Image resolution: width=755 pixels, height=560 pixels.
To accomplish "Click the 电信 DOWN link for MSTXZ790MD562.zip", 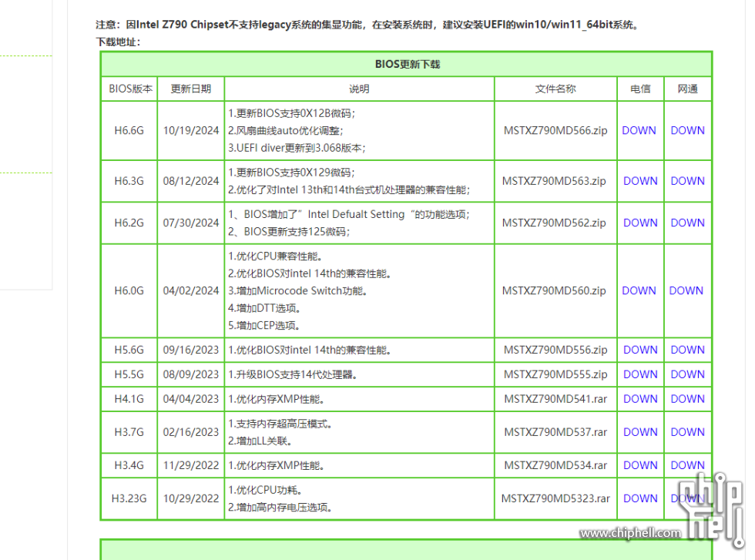I will pyautogui.click(x=640, y=223).
